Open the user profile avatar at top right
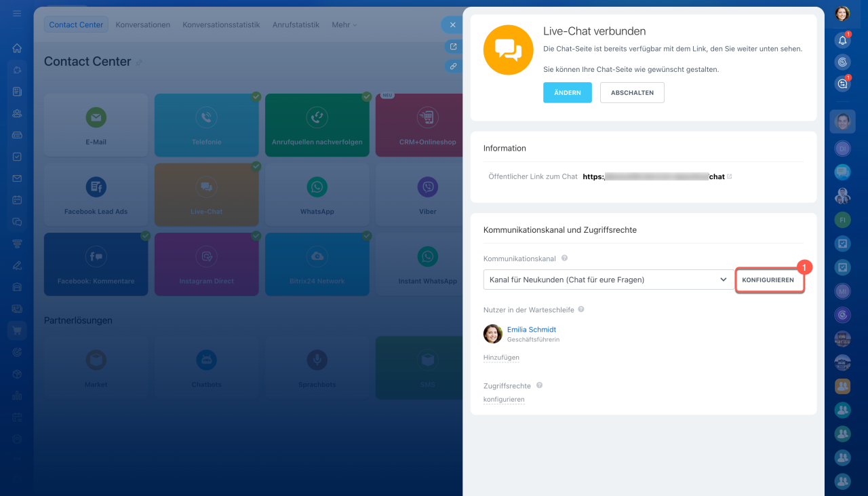Image resolution: width=868 pixels, height=496 pixels. [842, 14]
